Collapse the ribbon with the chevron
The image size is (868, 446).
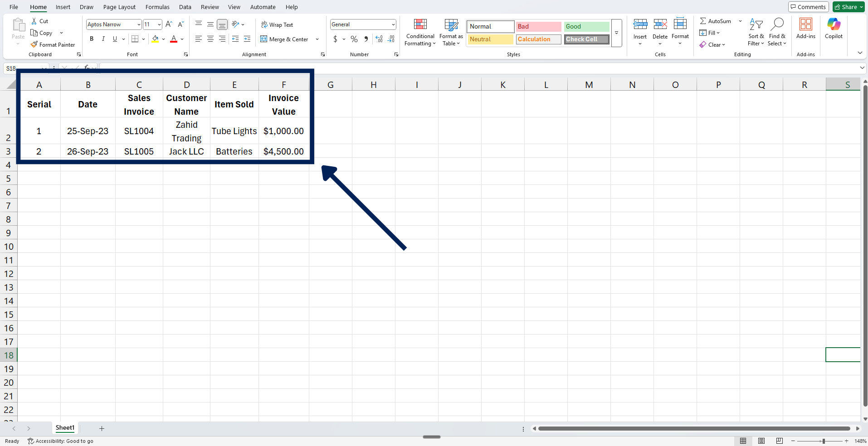coord(860,53)
